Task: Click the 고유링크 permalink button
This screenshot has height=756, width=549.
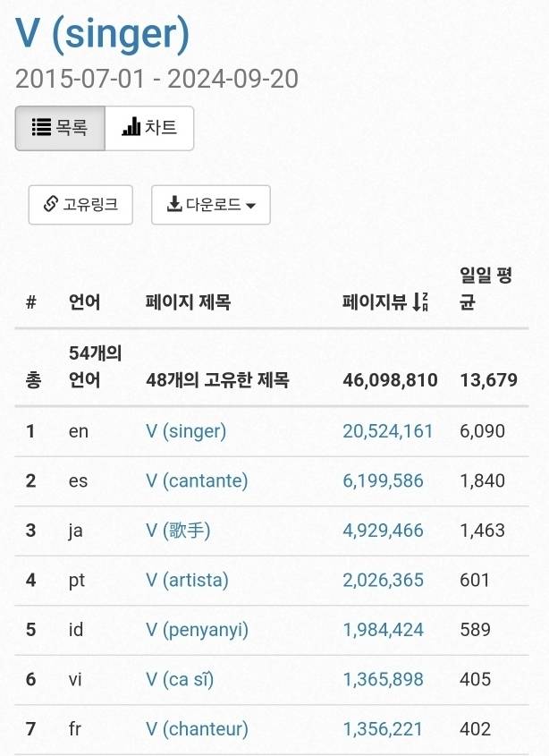Action: click(x=80, y=204)
